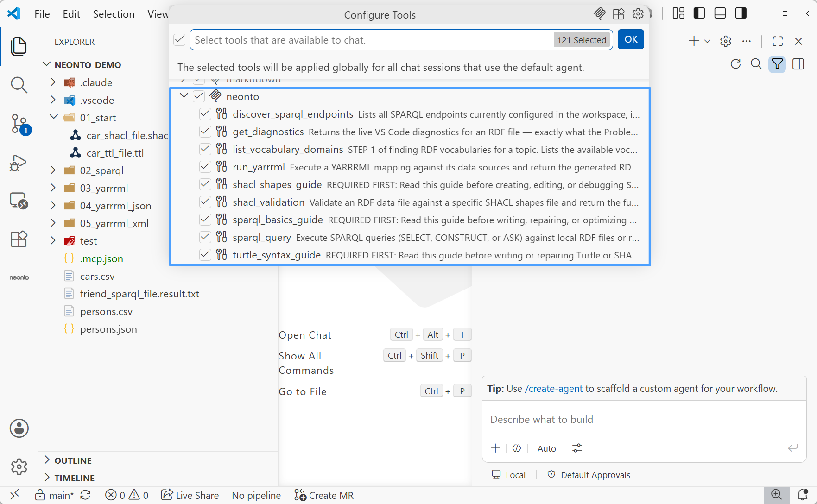817x504 pixels.
Task: Collapse the NEONTO_DEMO workspace root
Action: pos(46,64)
